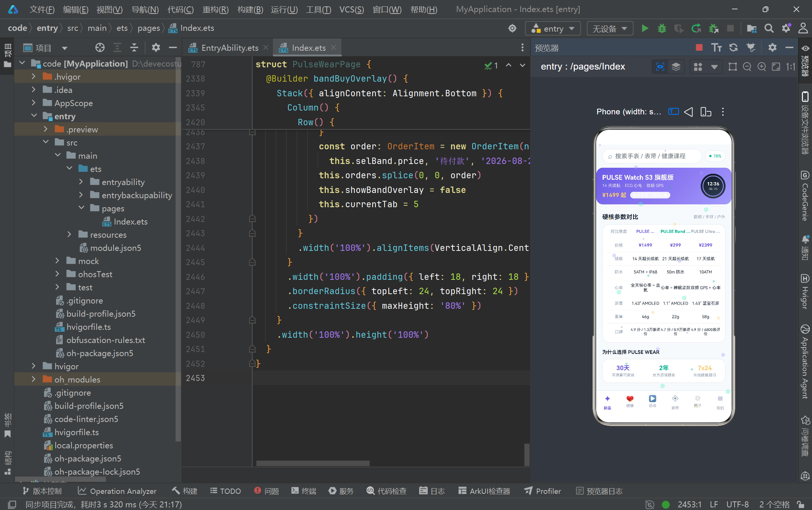Open the VCS(S) menu
Image resolution: width=812 pixels, height=510 pixels.
[x=351, y=9]
